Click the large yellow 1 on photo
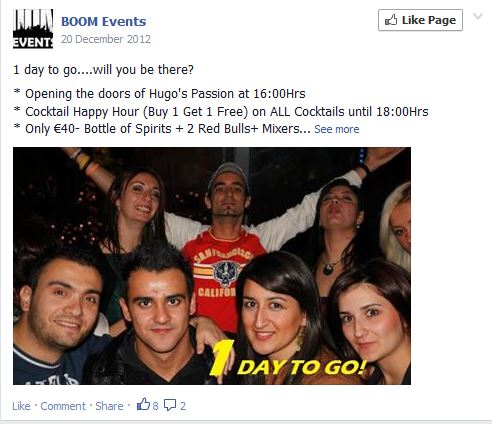The height and width of the screenshot is (424, 492). click(221, 359)
